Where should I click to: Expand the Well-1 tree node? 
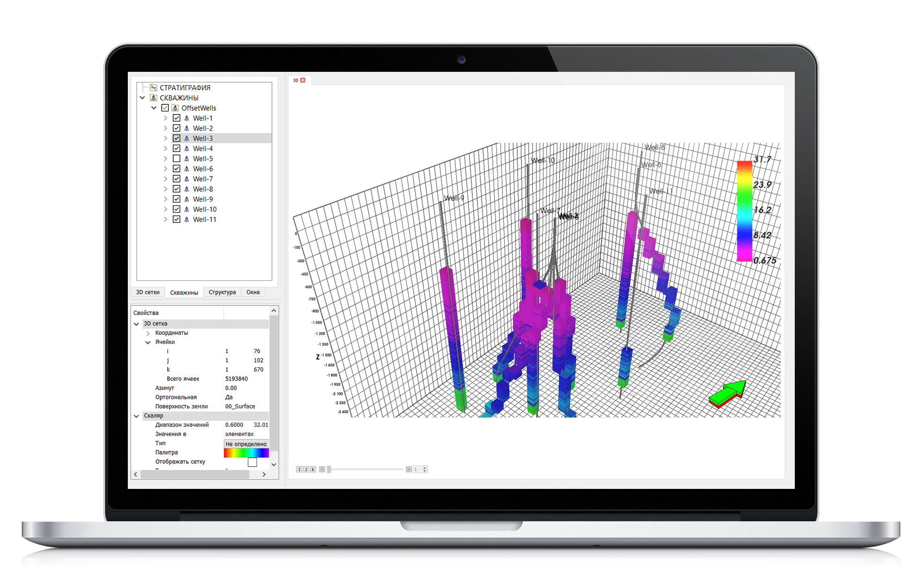pos(165,118)
